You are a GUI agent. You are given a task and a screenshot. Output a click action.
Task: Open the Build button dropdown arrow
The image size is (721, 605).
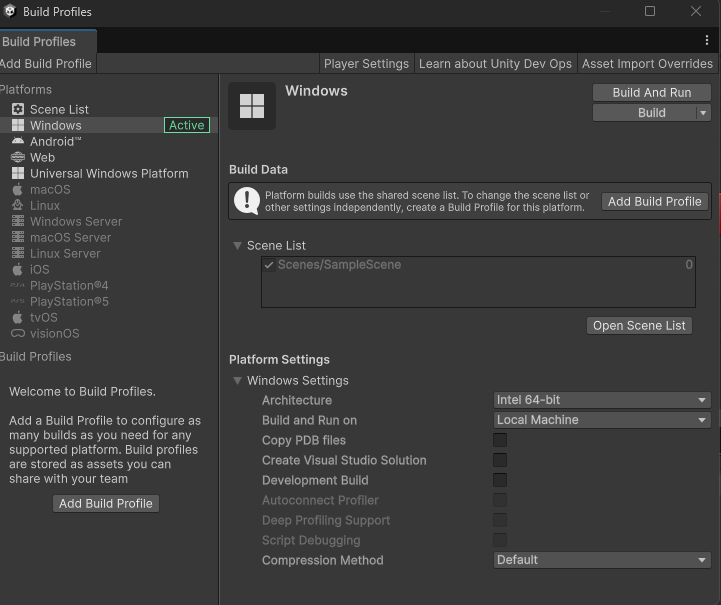click(704, 113)
